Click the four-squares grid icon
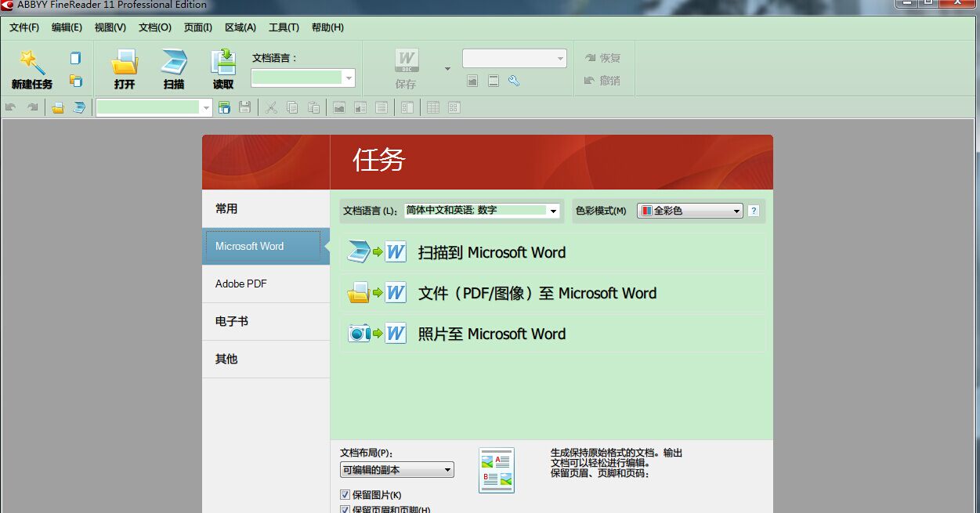Screen dimensions: 980x513 click(x=454, y=107)
